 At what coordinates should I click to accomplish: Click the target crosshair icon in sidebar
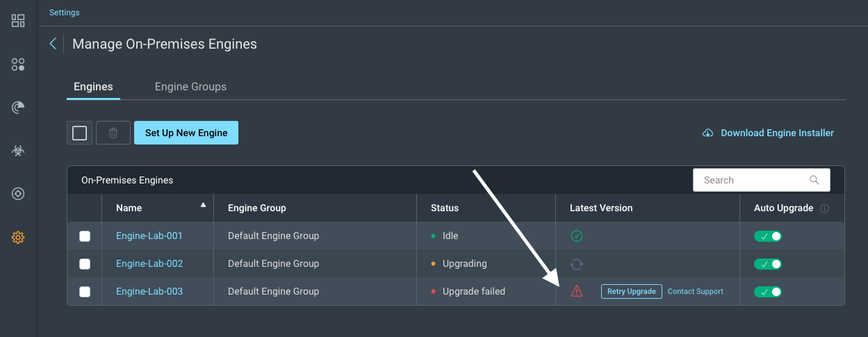click(x=18, y=194)
